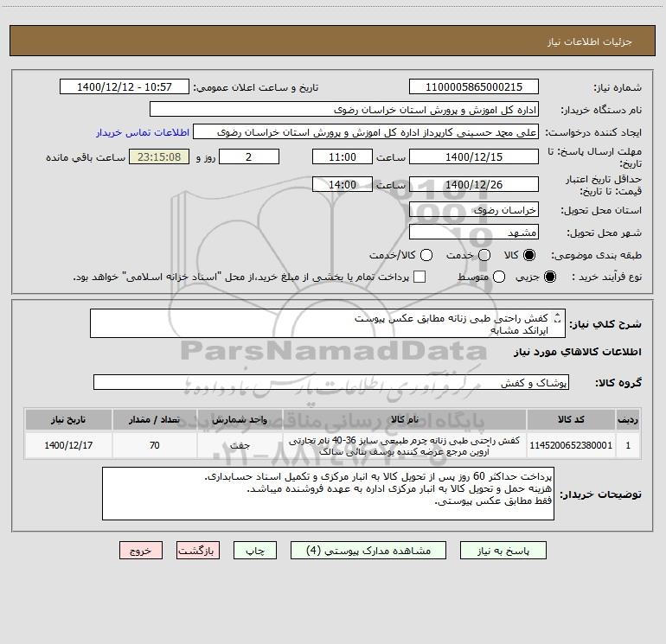The height and width of the screenshot is (644, 666).
Task: Click the کد کالا column header
Action: click(571, 419)
